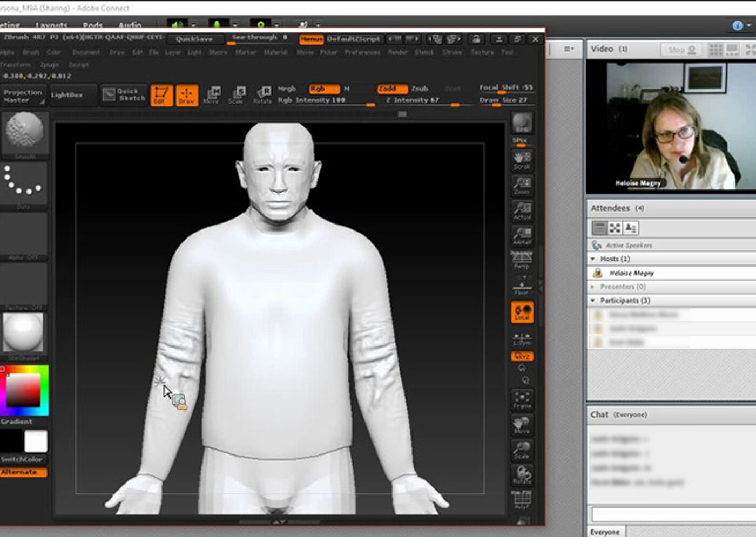
Task: Open the Dots stroke type picker
Action: coord(24,183)
